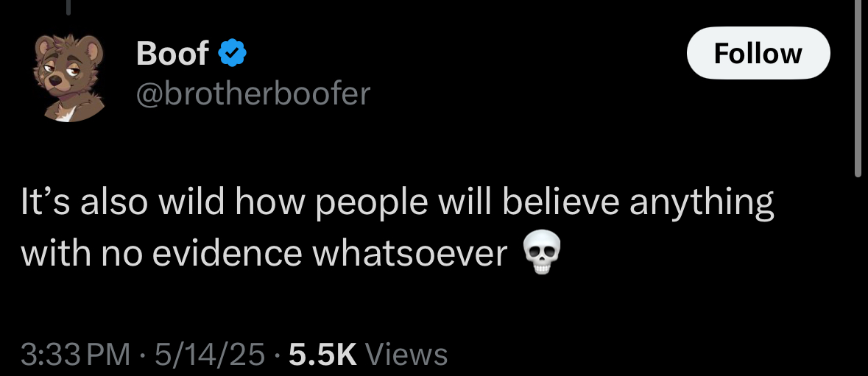Click the blue verified checkmark badge
868x376 pixels.
pyautogui.click(x=233, y=53)
